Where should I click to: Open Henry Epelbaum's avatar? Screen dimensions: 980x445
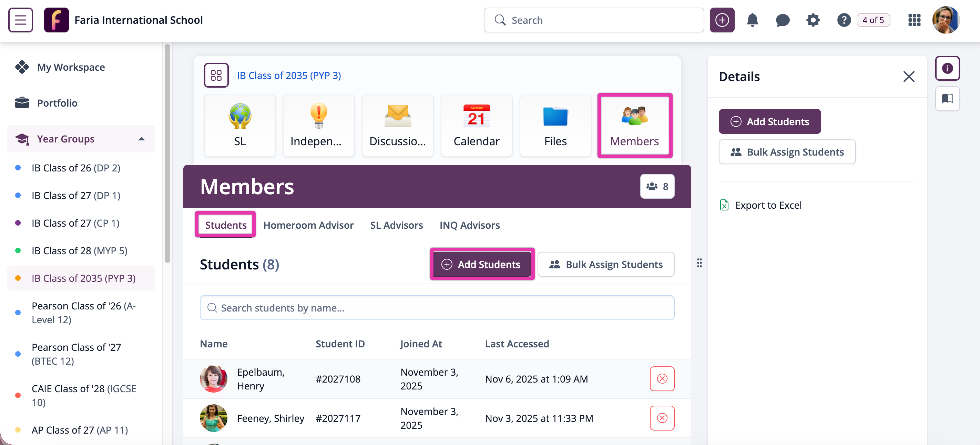[213, 379]
